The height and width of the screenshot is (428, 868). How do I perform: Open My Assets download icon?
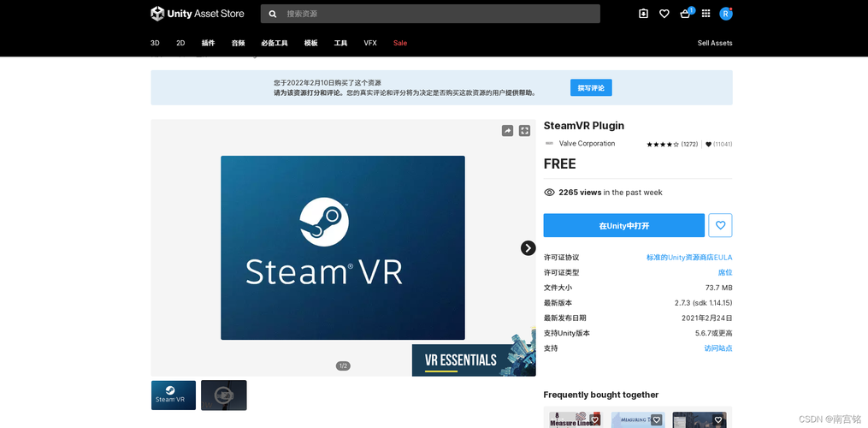(x=643, y=14)
